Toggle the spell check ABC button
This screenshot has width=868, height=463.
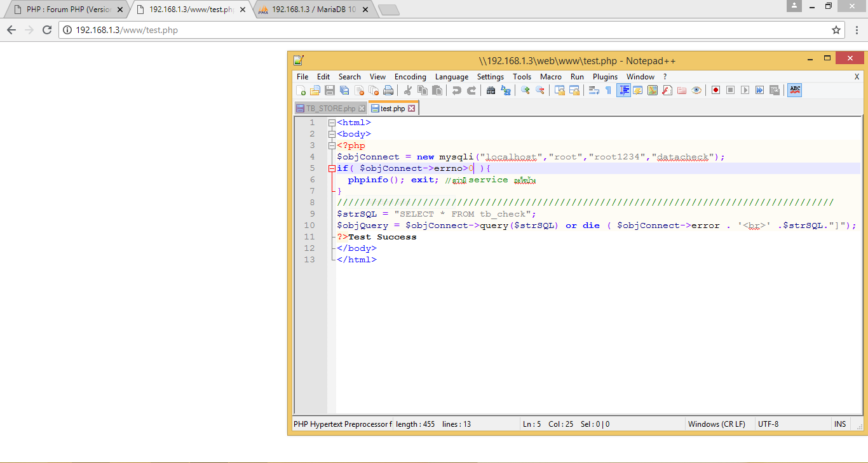click(x=794, y=90)
